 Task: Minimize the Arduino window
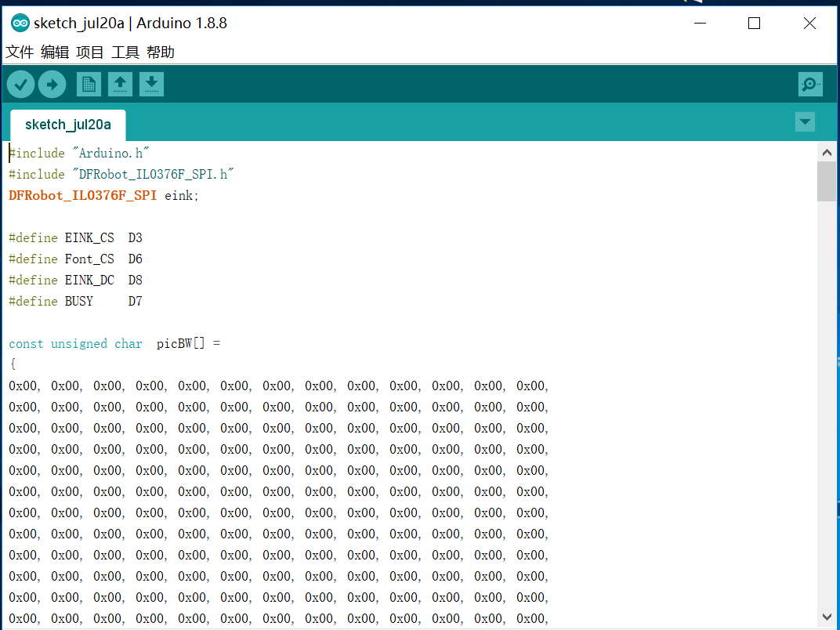[x=700, y=23]
